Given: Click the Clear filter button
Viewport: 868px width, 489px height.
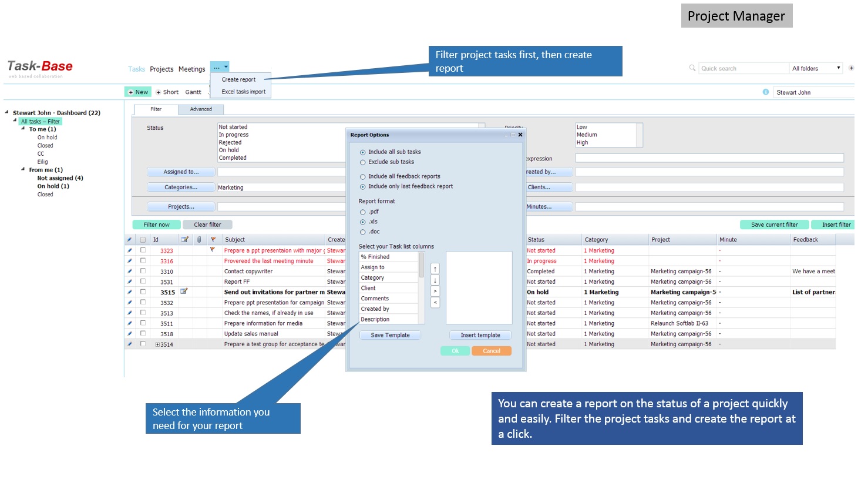Looking at the screenshot, I should click(207, 225).
